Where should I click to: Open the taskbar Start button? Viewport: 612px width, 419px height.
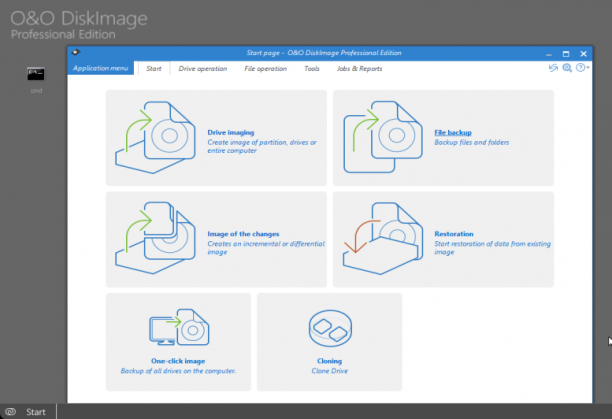tap(36, 412)
